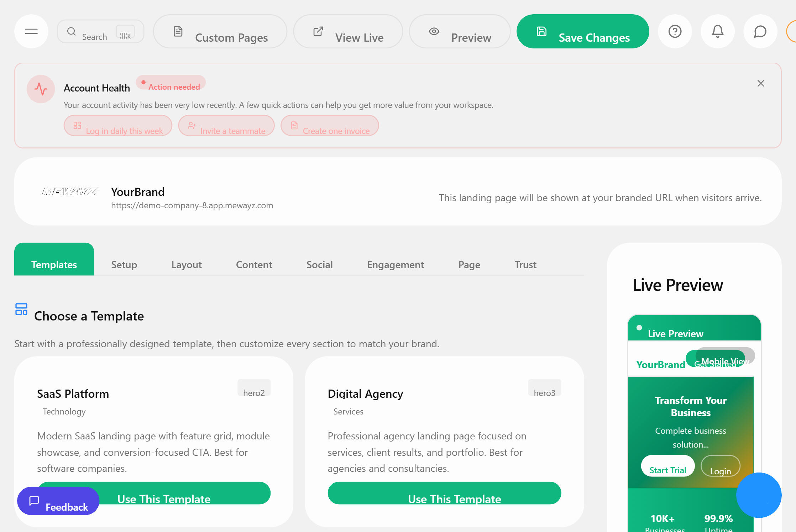The image size is (796, 532).
Task: Open the notifications bell
Action: (x=718, y=31)
